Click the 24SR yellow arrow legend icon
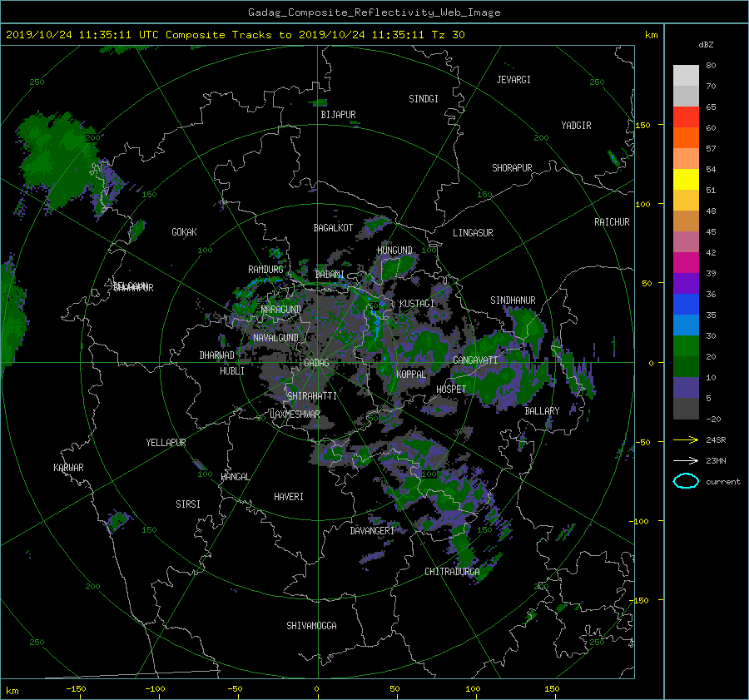The image size is (749, 700). (x=686, y=439)
